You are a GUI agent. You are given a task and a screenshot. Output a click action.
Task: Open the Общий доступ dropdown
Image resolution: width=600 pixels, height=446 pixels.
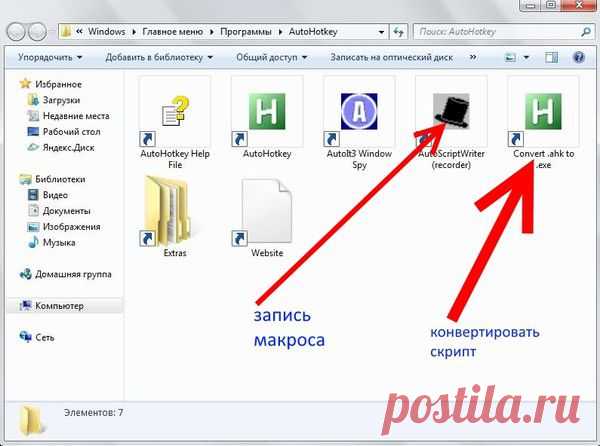pyautogui.click(x=271, y=57)
